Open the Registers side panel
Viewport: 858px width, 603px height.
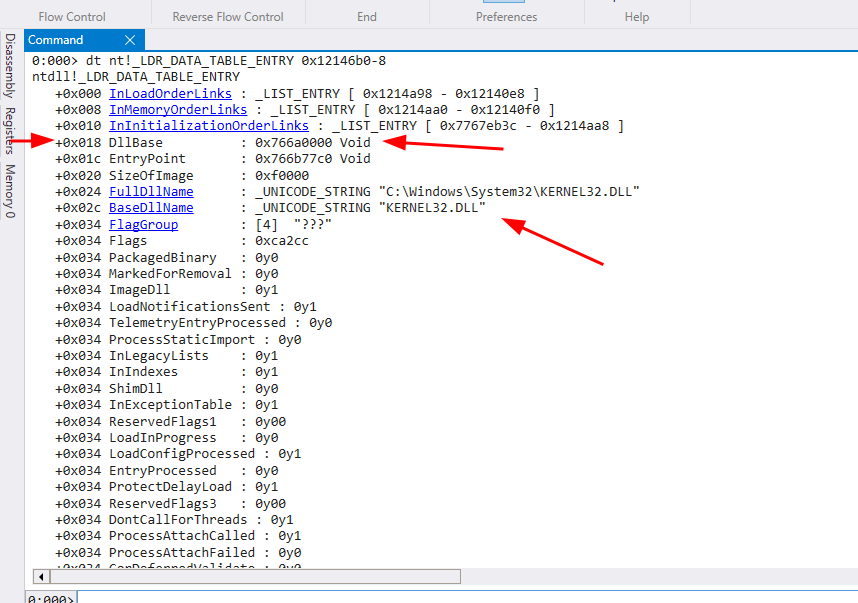coord(10,130)
